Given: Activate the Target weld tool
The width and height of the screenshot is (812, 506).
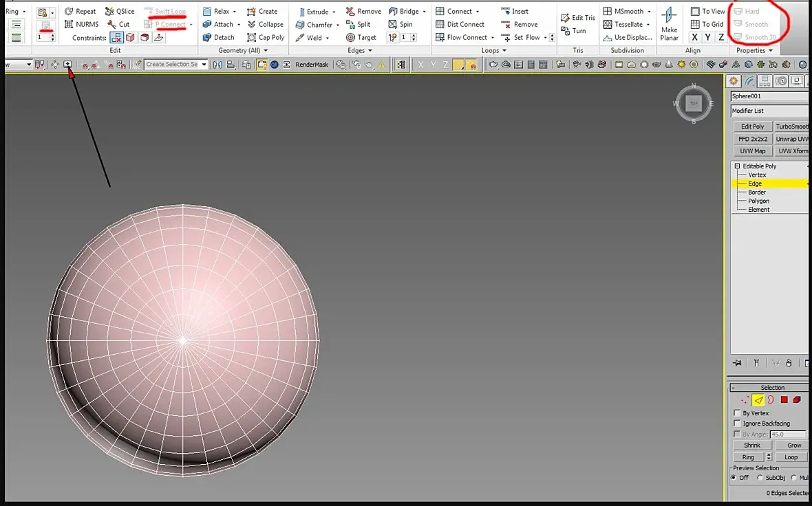Looking at the screenshot, I should click(x=361, y=38).
